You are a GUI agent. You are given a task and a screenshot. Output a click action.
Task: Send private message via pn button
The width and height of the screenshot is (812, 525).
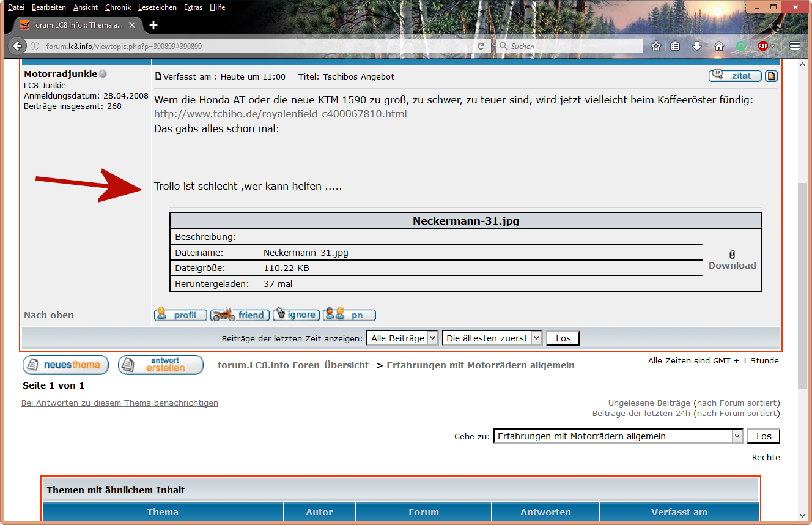pyautogui.click(x=349, y=315)
